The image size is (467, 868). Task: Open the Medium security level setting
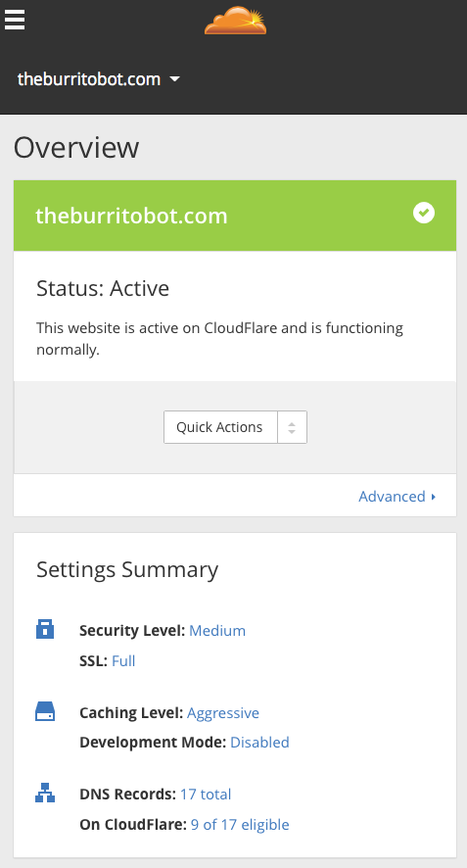pyautogui.click(x=217, y=631)
